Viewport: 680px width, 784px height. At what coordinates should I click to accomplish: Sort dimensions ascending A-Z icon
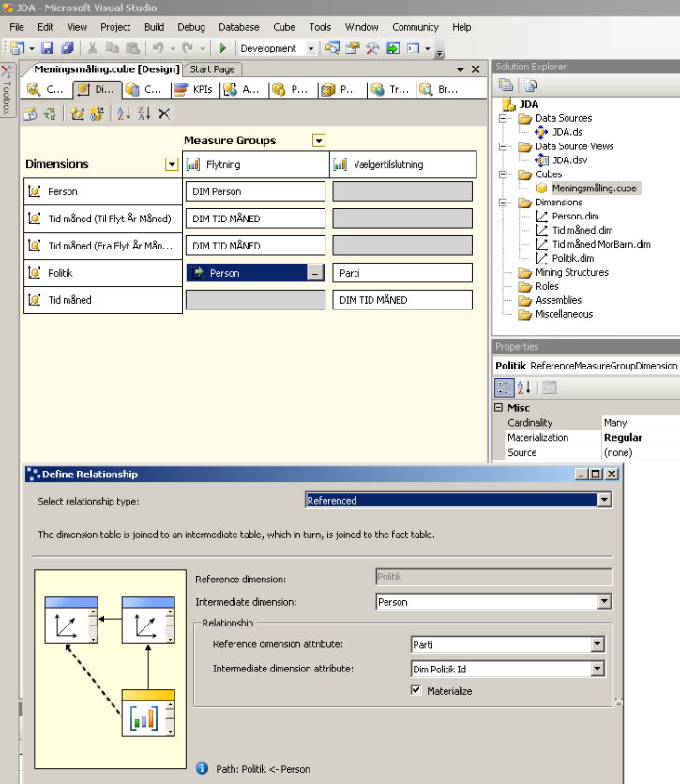point(124,113)
